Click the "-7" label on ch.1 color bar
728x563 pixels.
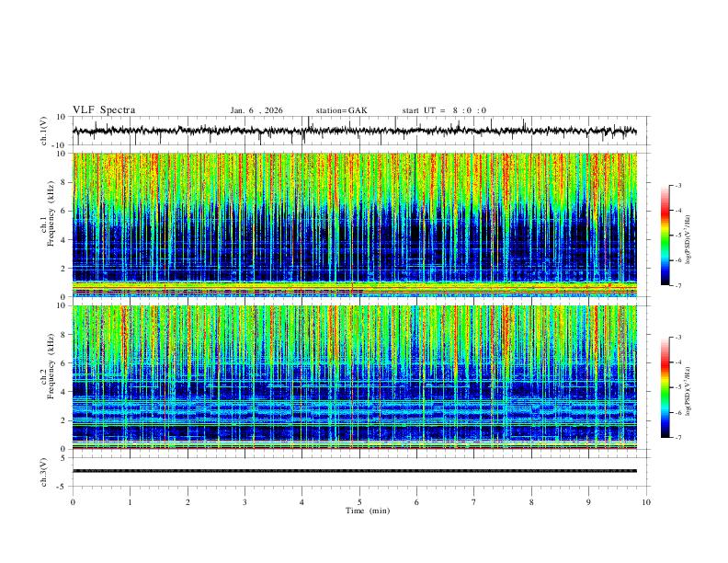click(x=677, y=285)
